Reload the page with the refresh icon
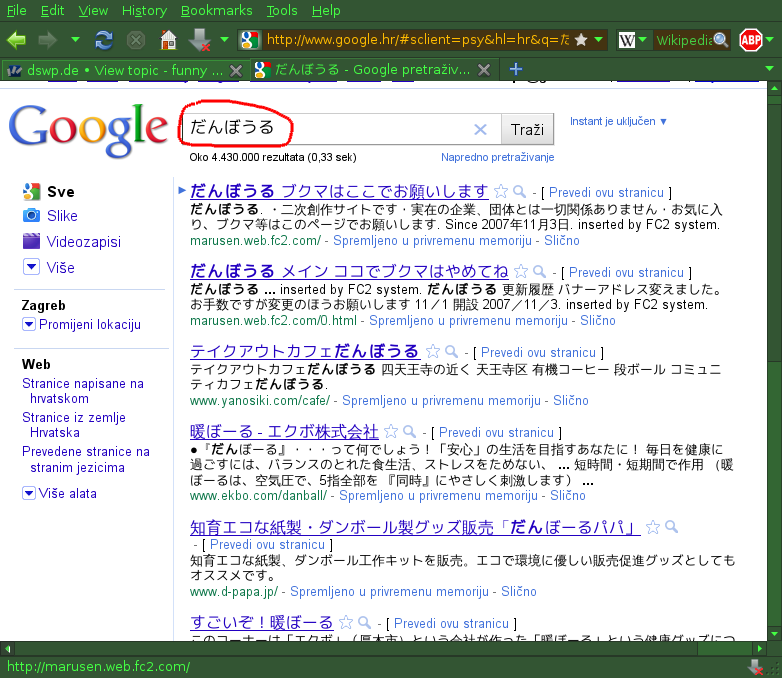 click(x=104, y=40)
